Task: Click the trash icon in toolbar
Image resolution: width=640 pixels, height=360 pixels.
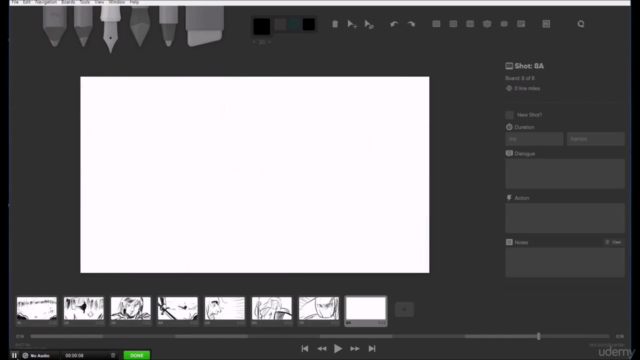Action: (x=335, y=24)
